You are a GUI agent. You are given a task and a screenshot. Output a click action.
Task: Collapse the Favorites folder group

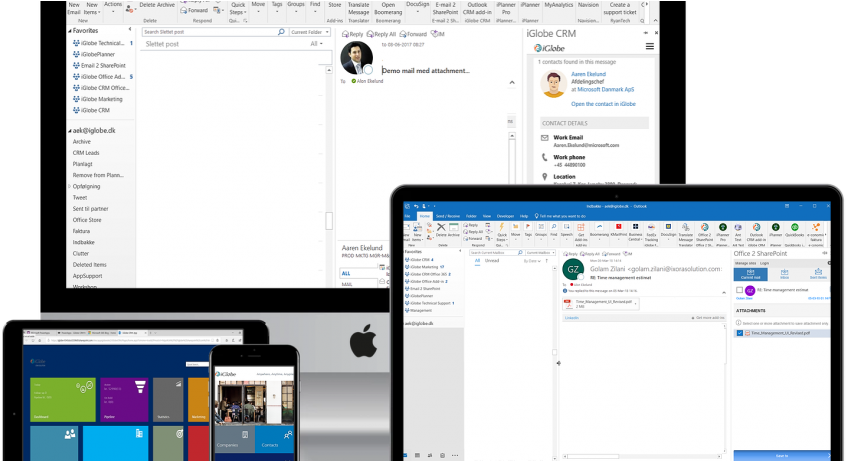coord(69,31)
